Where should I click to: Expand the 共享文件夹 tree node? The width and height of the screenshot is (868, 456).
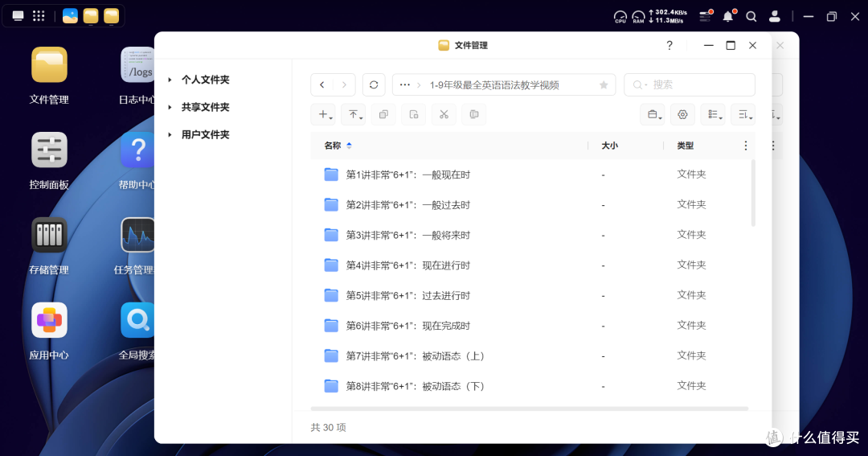click(x=170, y=107)
